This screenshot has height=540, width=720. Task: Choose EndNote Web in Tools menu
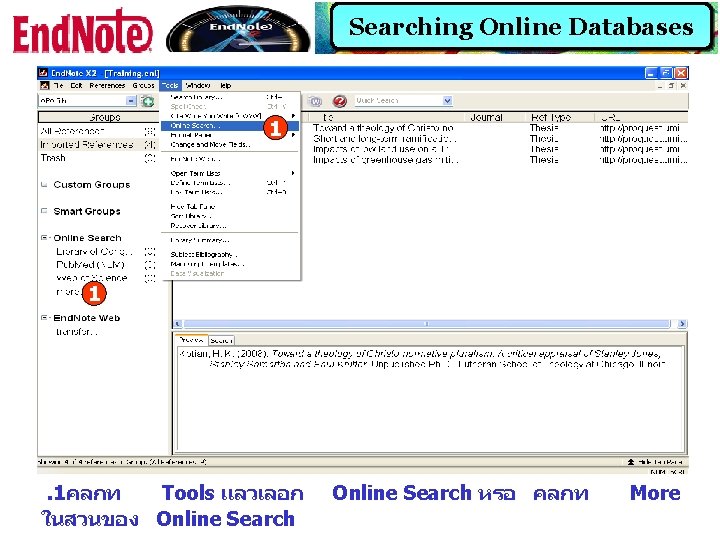click(x=230, y=159)
